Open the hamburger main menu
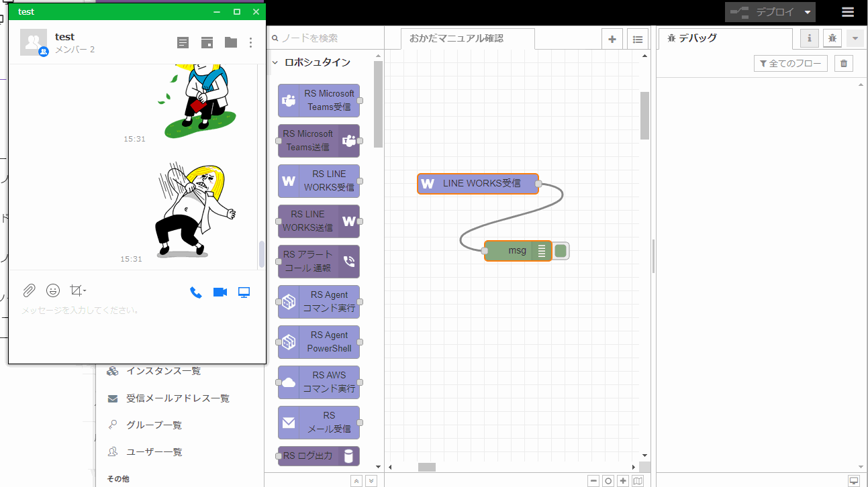The height and width of the screenshot is (487, 868). 849,12
